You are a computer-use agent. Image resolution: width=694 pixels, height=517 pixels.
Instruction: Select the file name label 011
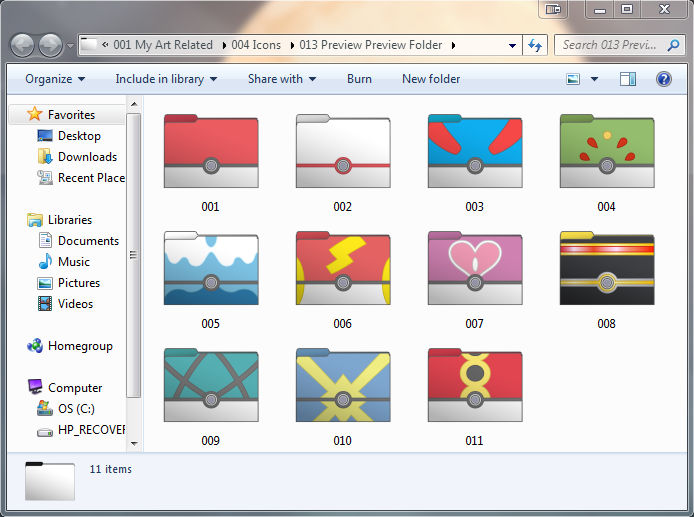tap(475, 441)
